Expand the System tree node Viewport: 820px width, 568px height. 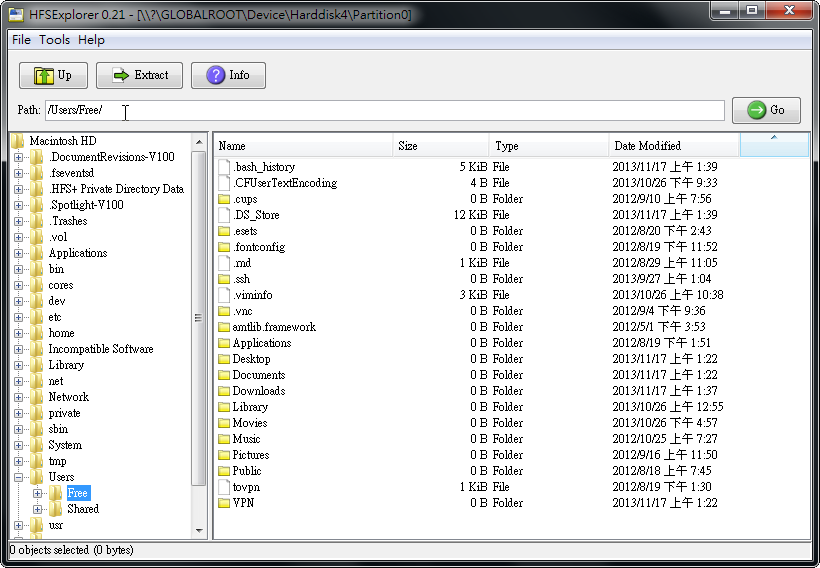tap(18, 445)
